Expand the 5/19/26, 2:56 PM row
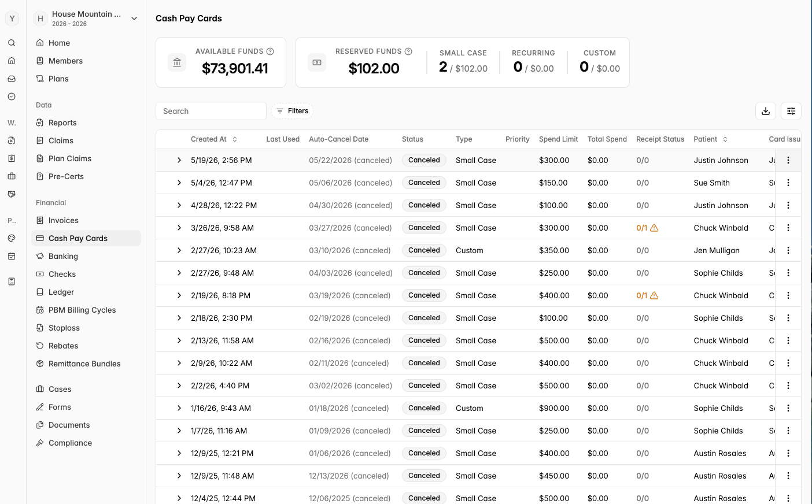 (179, 160)
